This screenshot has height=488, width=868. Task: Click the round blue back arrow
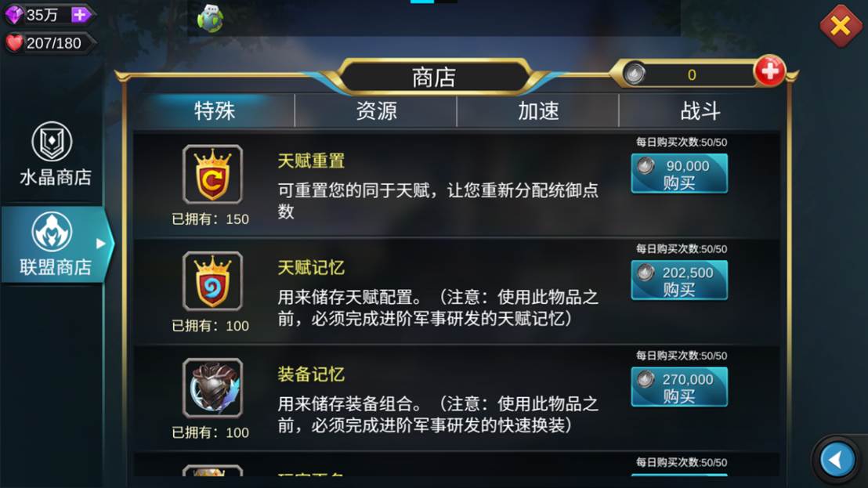point(837,459)
